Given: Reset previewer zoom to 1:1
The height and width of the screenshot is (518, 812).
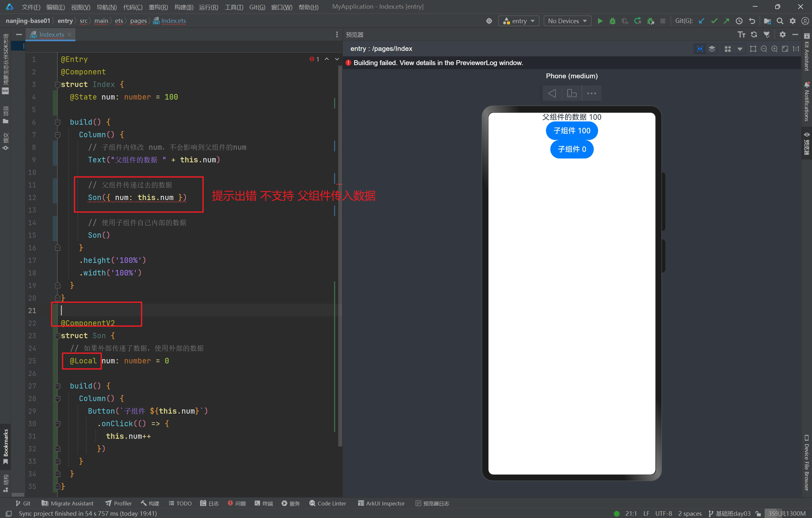Looking at the screenshot, I should (796, 49).
